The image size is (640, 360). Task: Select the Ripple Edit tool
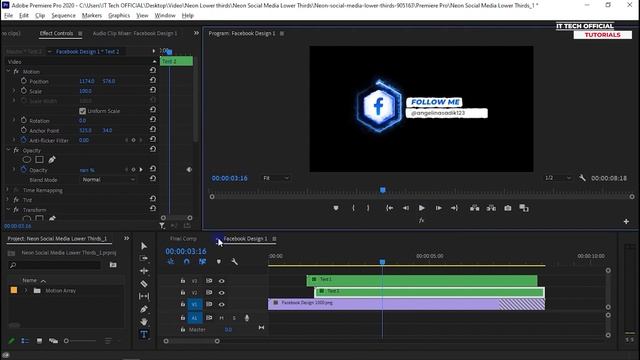144,271
